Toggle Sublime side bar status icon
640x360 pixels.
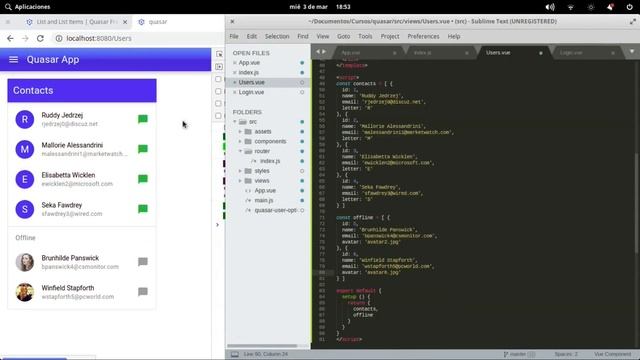coord(235,354)
